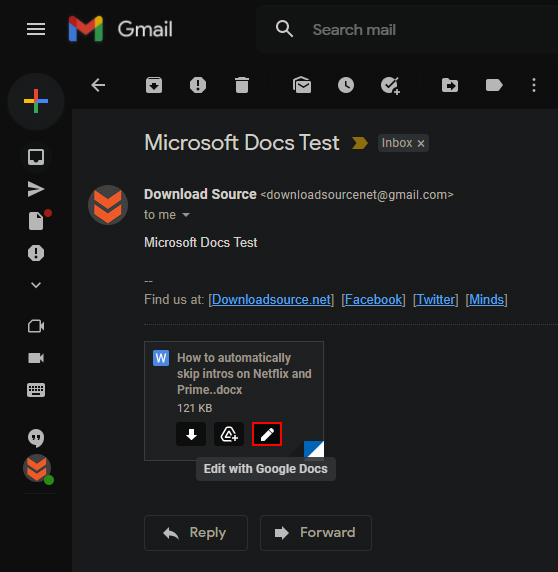Add email to Tasks
Viewport: 558px width, 572px height.
coord(390,86)
